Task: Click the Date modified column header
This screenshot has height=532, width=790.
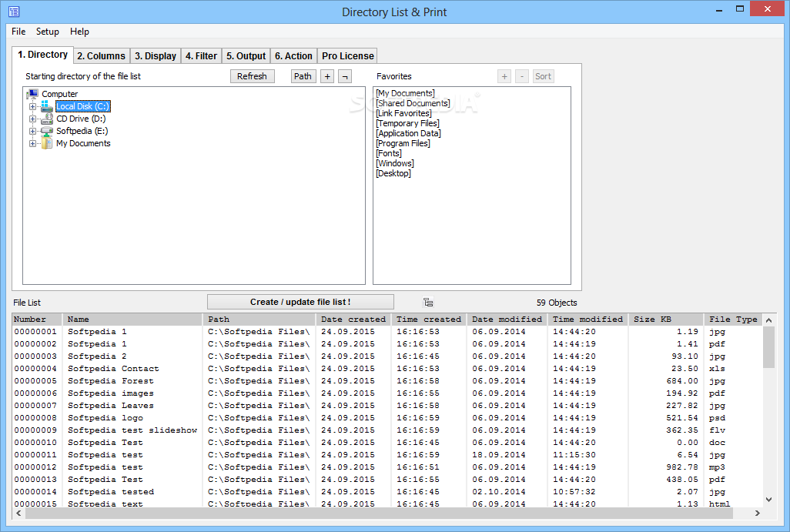Action: [x=507, y=320]
